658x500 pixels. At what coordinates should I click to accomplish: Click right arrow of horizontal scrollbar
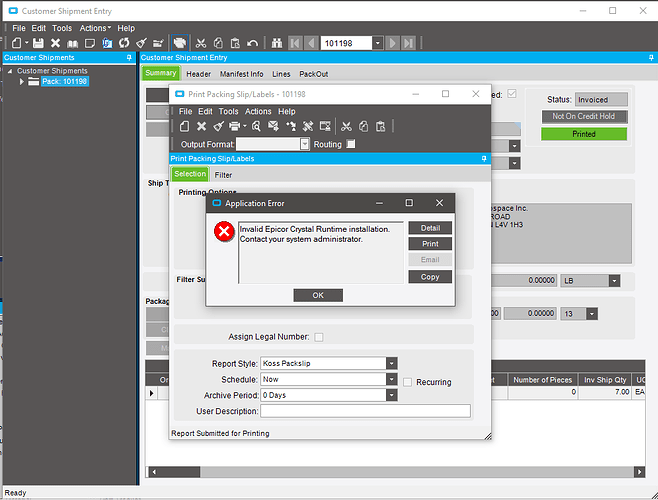coord(639,472)
